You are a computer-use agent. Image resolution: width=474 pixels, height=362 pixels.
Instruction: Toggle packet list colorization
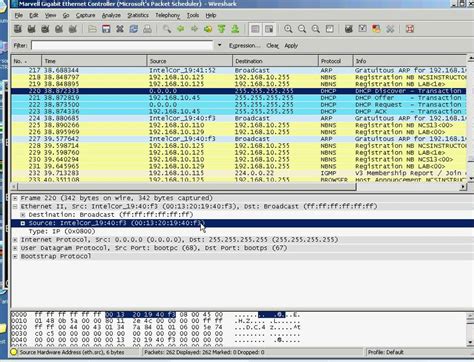(x=255, y=29)
